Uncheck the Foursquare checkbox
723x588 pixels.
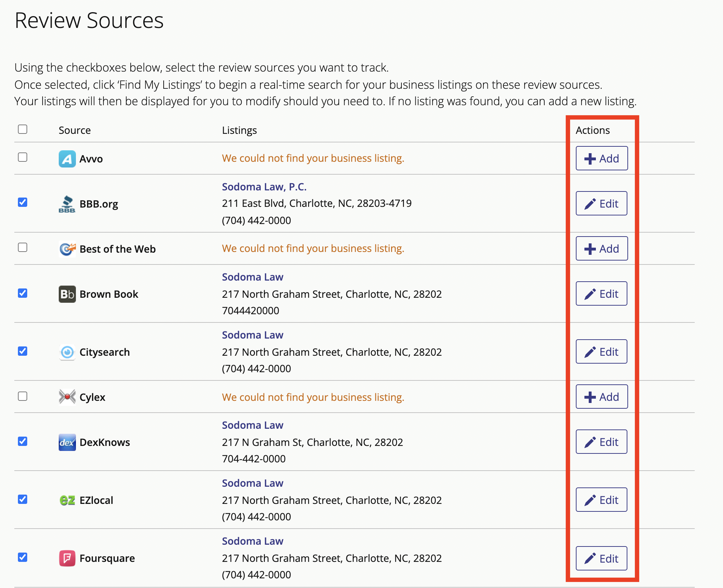pyautogui.click(x=23, y=557)
